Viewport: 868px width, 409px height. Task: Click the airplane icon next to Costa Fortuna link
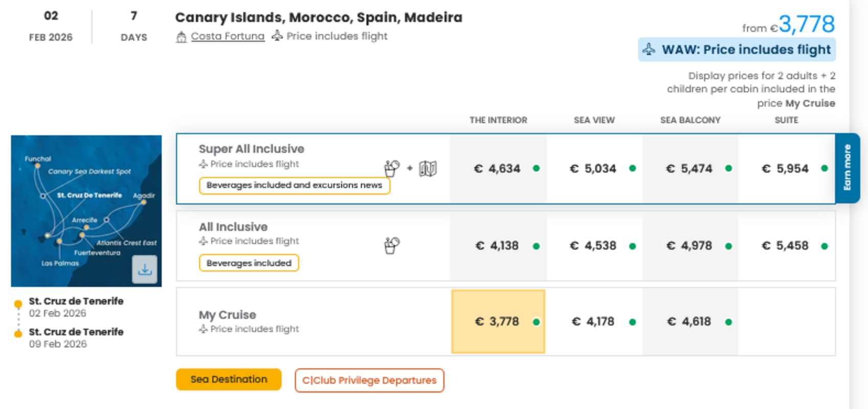pyautogui.click(x=277, y=36)
